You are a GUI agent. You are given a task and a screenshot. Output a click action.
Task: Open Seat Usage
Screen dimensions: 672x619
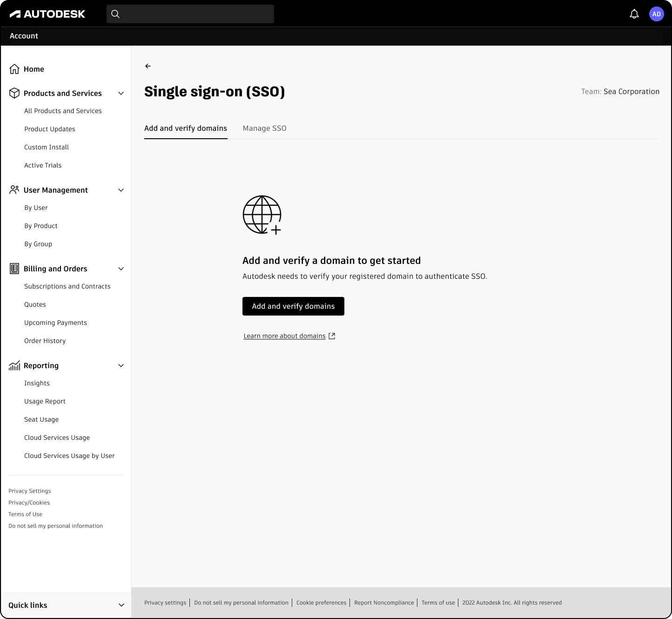pos(41,419)
